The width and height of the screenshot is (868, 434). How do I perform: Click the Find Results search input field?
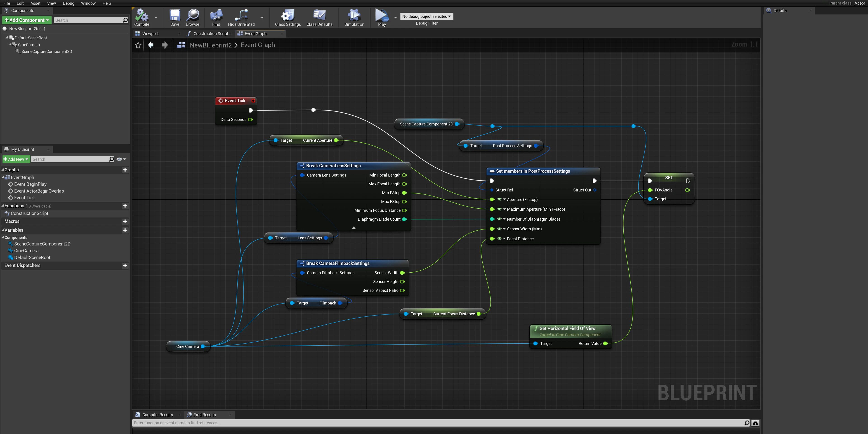tap(441, 423)
